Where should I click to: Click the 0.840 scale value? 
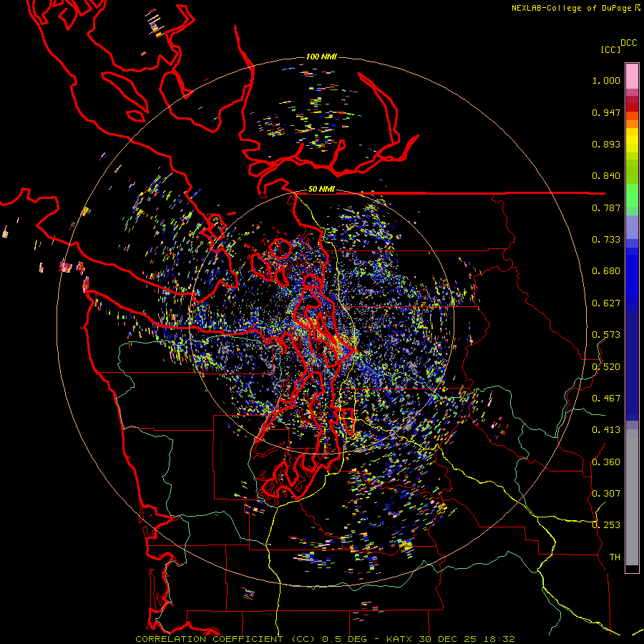click(x=606, y=176)
